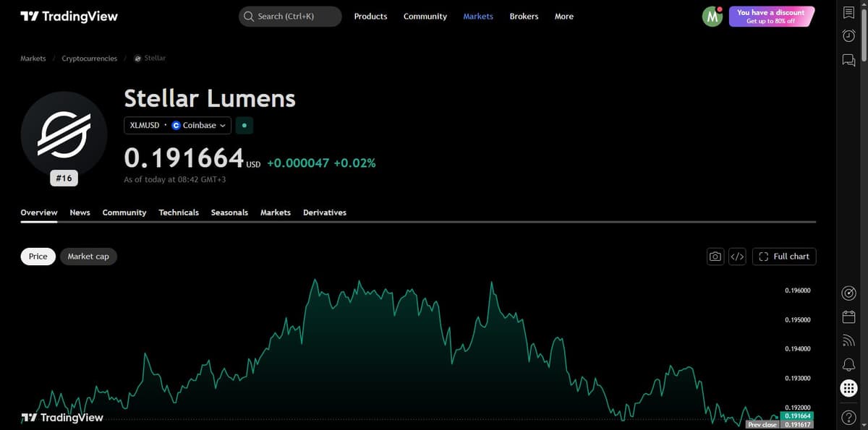Open the Brokers menu

click(524, 16)
